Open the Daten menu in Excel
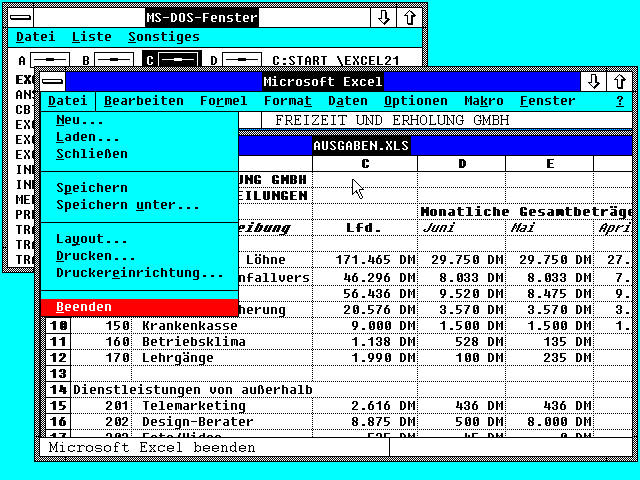The image size is (640, 480). tap(347, 101)
